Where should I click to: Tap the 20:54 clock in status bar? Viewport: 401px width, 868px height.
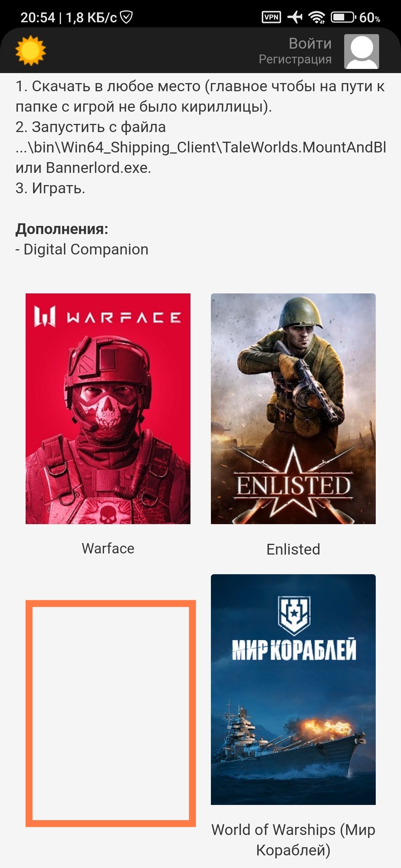coord(38,17)
